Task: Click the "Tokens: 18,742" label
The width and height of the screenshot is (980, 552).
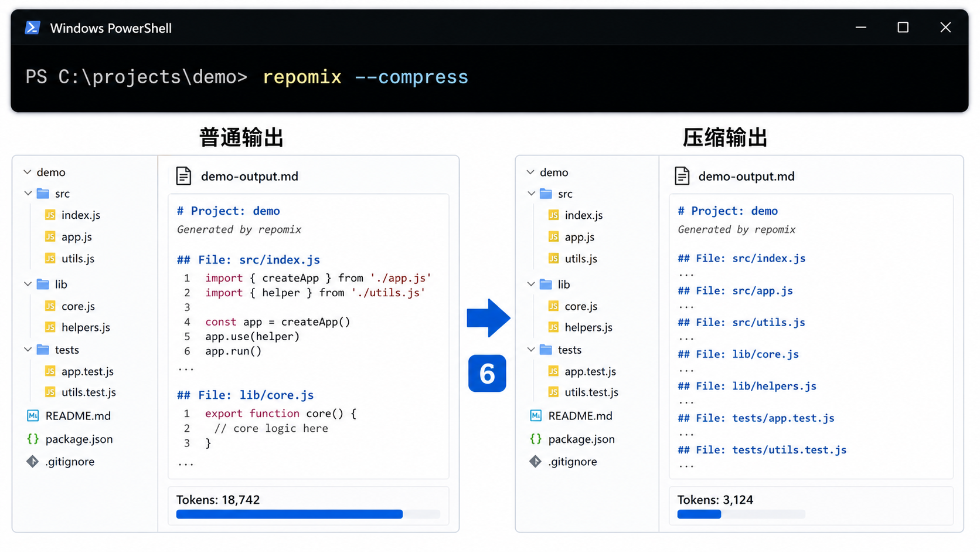Action: coord(218,500)
